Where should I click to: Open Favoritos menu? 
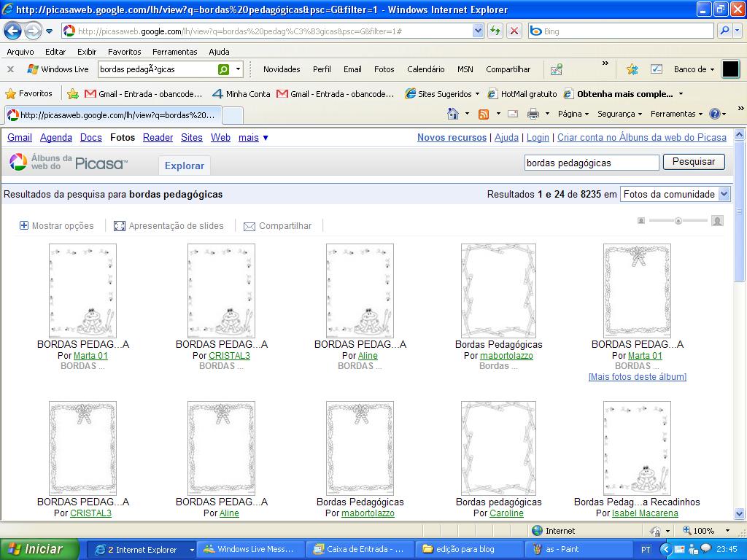(124, 52)
